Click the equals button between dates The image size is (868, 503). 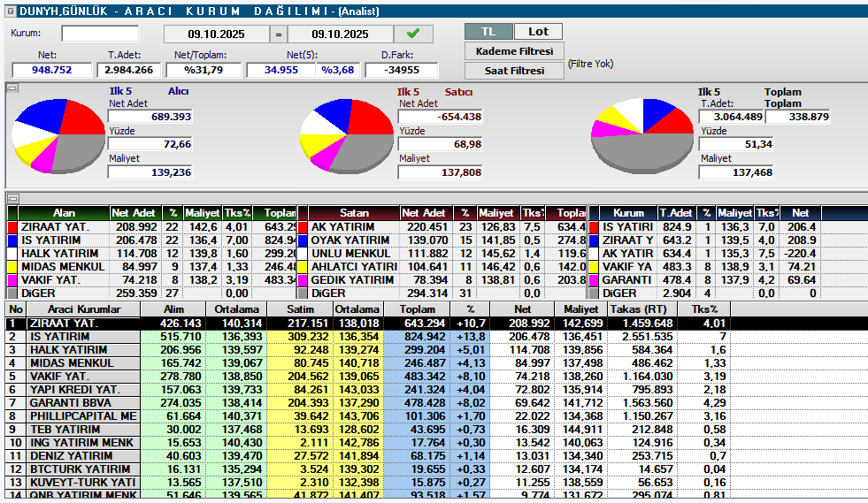(x=279, y=34)
